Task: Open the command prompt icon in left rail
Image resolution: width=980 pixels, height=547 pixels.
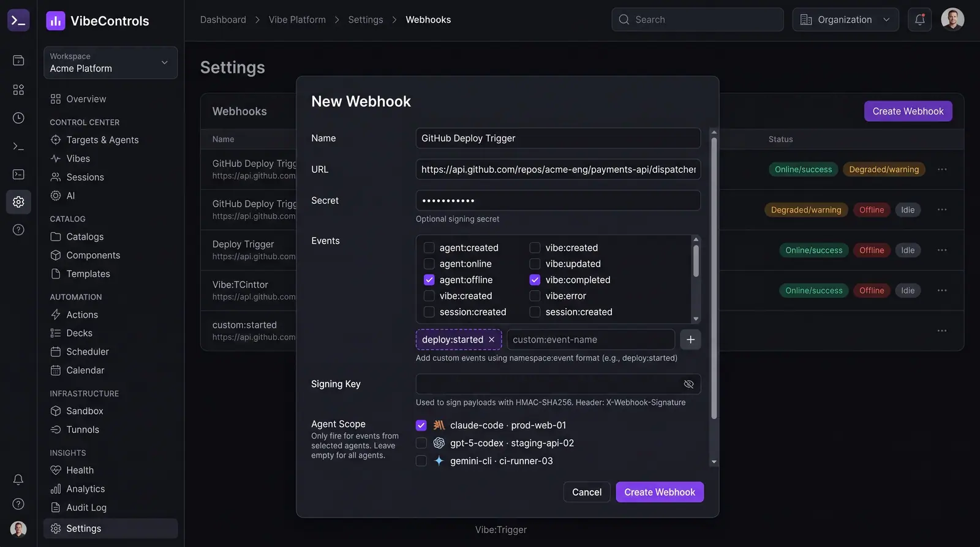Action: pyautogui.click(x=18, y=146)
